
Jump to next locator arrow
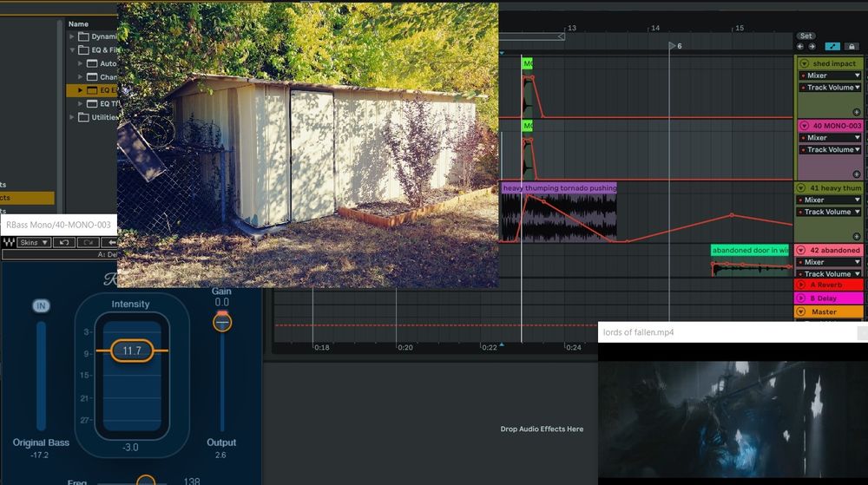pyautogui.click(x=812, y=47)
